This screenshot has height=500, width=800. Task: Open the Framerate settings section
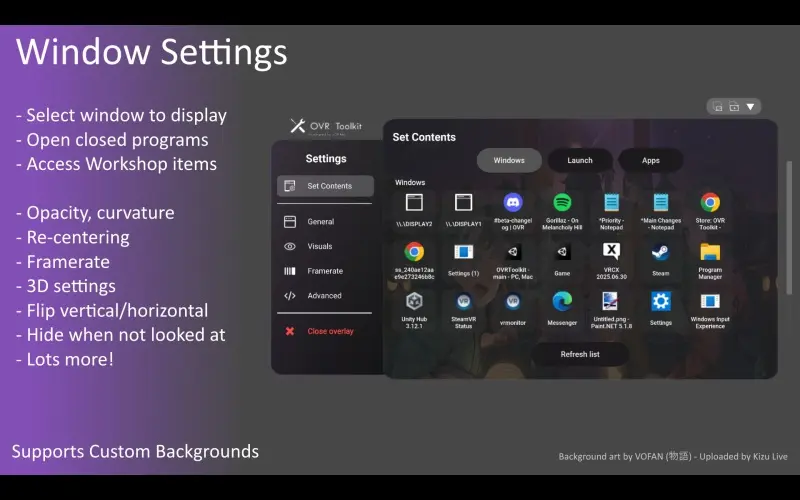pos(324,271)
